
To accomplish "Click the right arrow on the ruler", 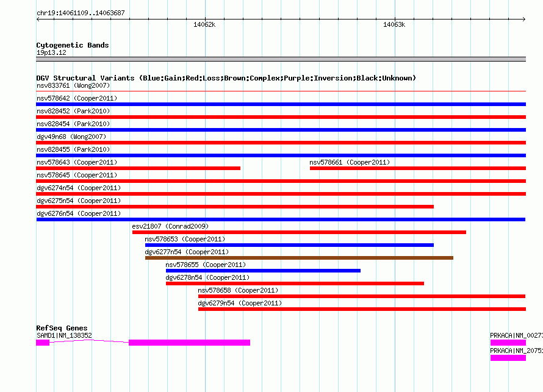I will [x=523, y=20].
